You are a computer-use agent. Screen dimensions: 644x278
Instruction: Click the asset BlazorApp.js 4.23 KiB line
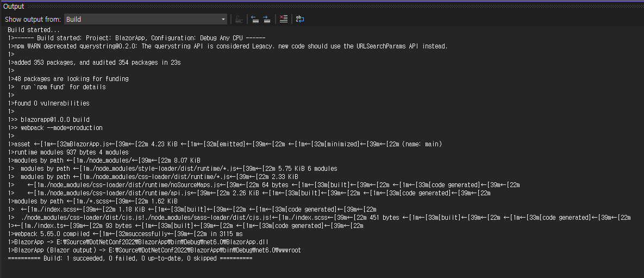(x=224, y=144)
